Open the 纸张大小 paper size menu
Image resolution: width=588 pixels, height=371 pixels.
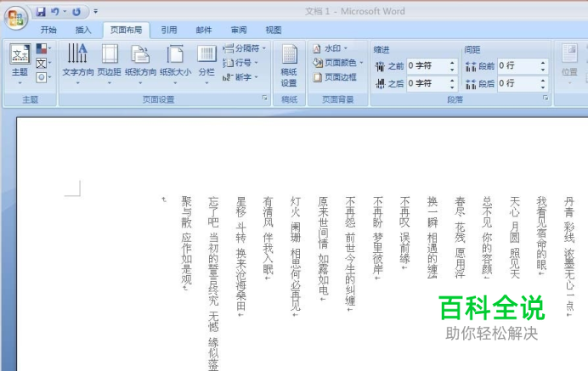click(x=175, y=64)
